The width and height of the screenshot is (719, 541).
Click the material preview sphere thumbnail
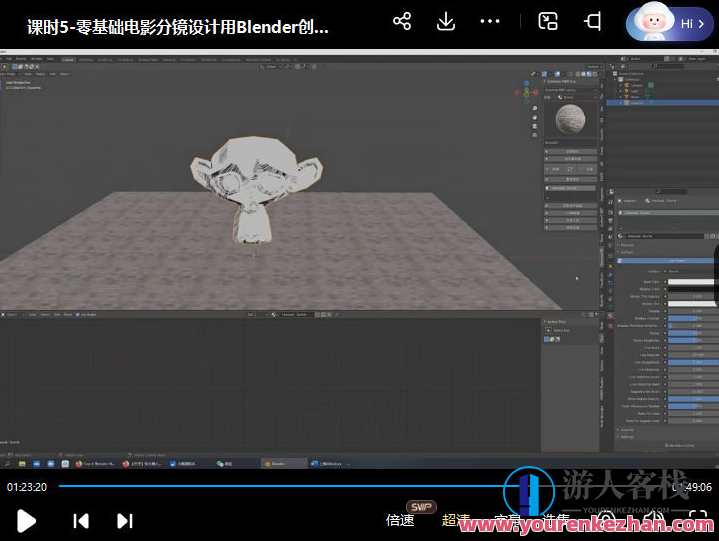click(570, 119)
